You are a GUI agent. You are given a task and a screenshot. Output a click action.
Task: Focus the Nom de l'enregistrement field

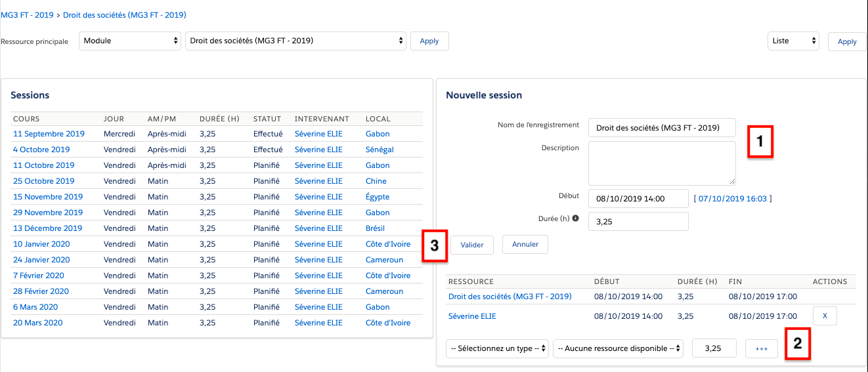point(661,128)
